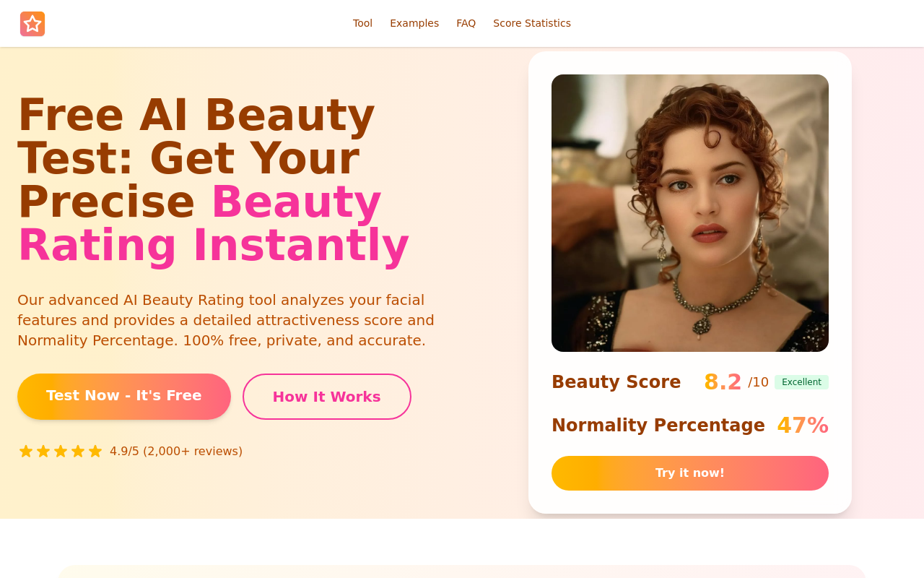Open the FAQ navigation link

click(466, 23)
